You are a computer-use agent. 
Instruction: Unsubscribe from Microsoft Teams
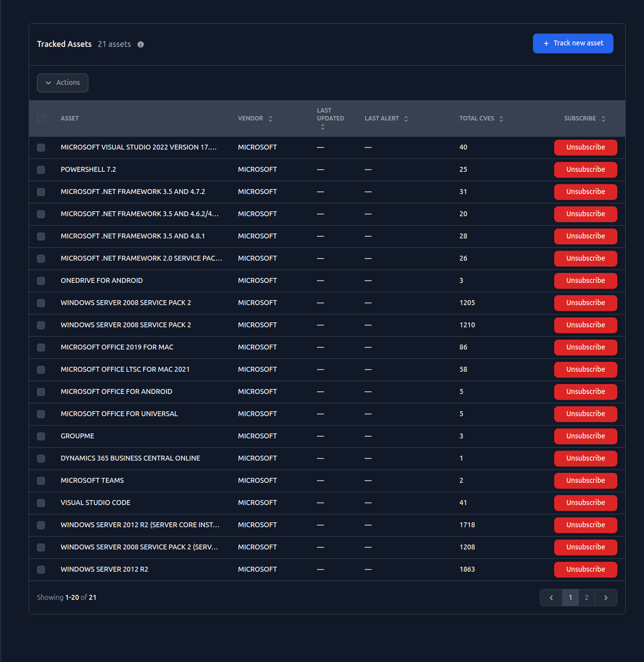(585, 481)
